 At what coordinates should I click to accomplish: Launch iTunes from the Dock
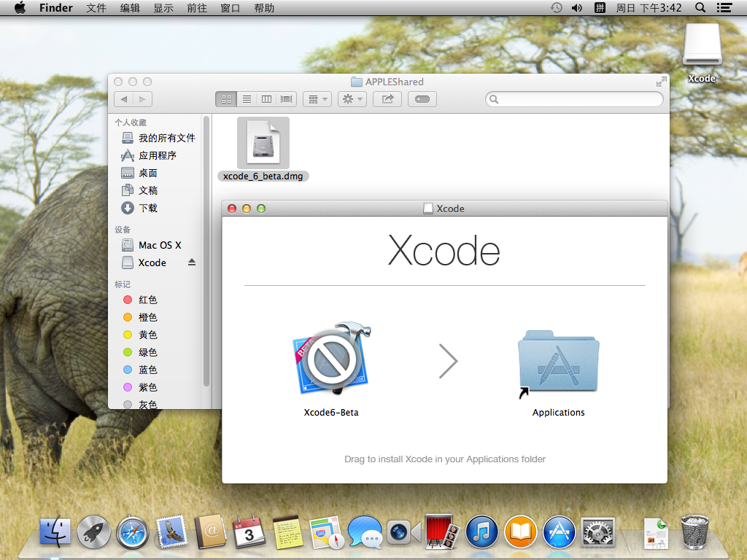[x=481, y=532]
